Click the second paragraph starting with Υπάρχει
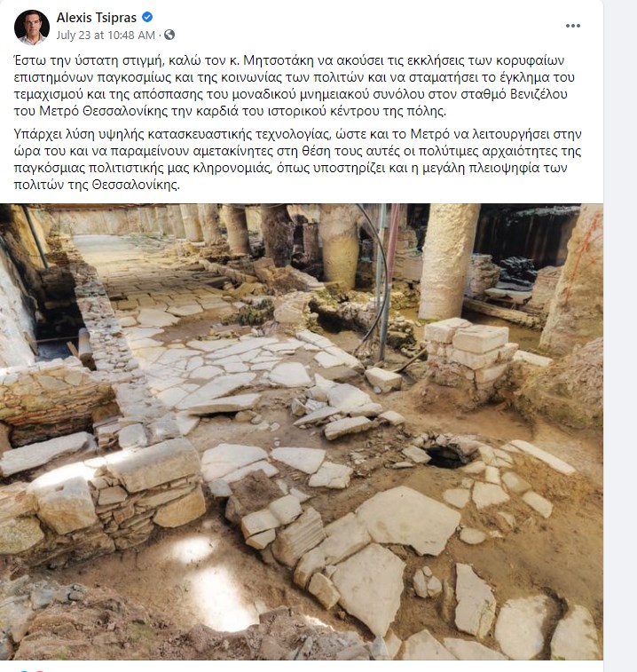This screenshot has width=637, height=672. (x=298, y=160)
